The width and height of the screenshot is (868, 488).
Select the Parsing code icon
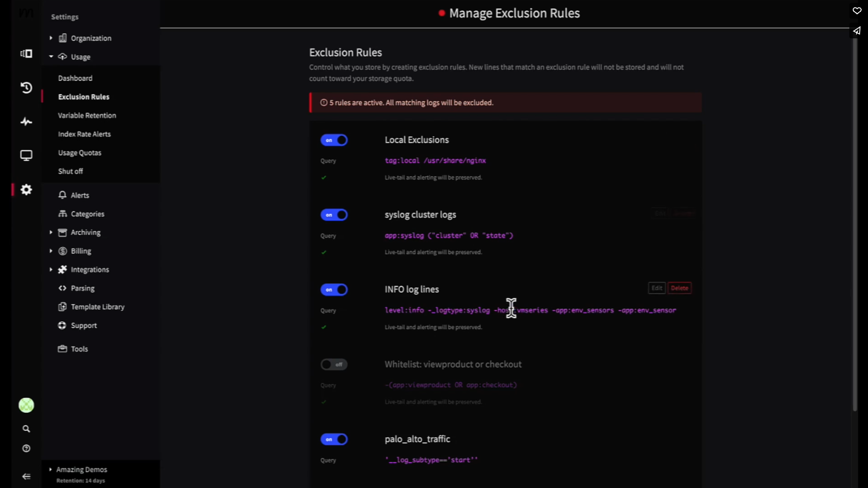click(x=63, y=288)
